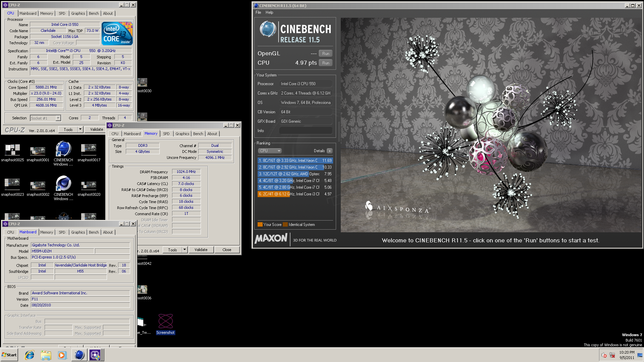Screen dimensions: 644x362
Task: Launch Windows Media Player from taskbar
Action: (x=62, y=355)
